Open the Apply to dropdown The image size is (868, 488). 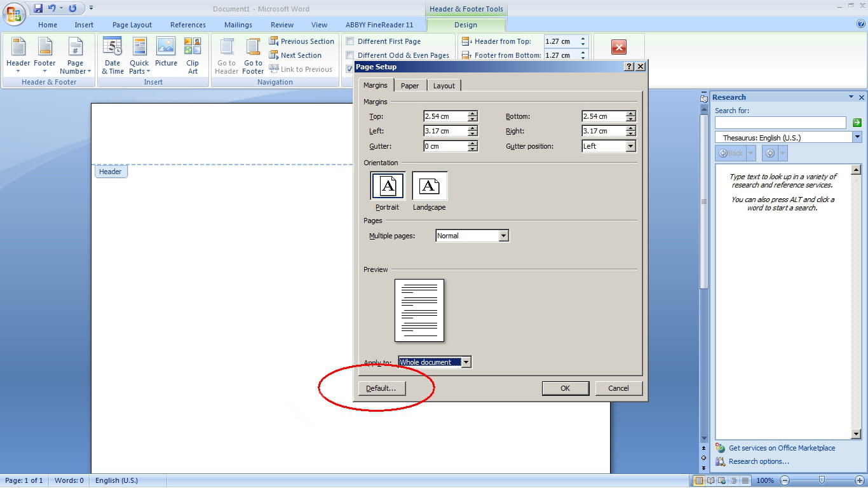coord(466,362)
